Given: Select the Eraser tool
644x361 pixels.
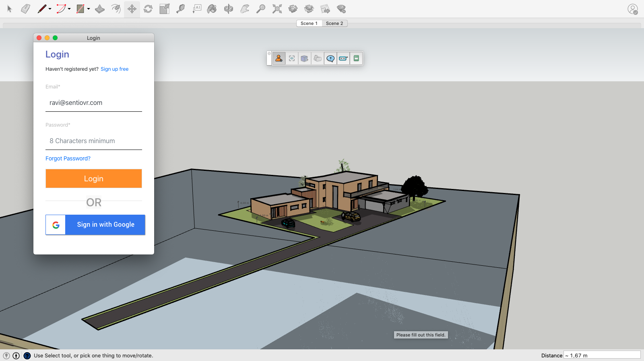Looking at the screenshot, I should pos(25,9).
